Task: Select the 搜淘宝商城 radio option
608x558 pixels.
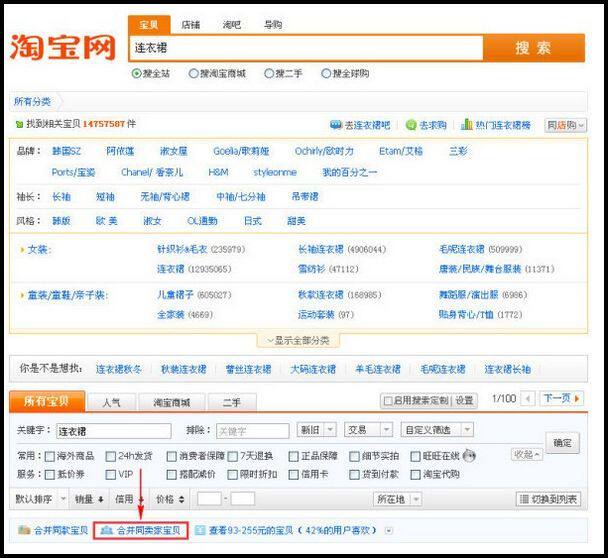Action: click(x=193, y=73)
